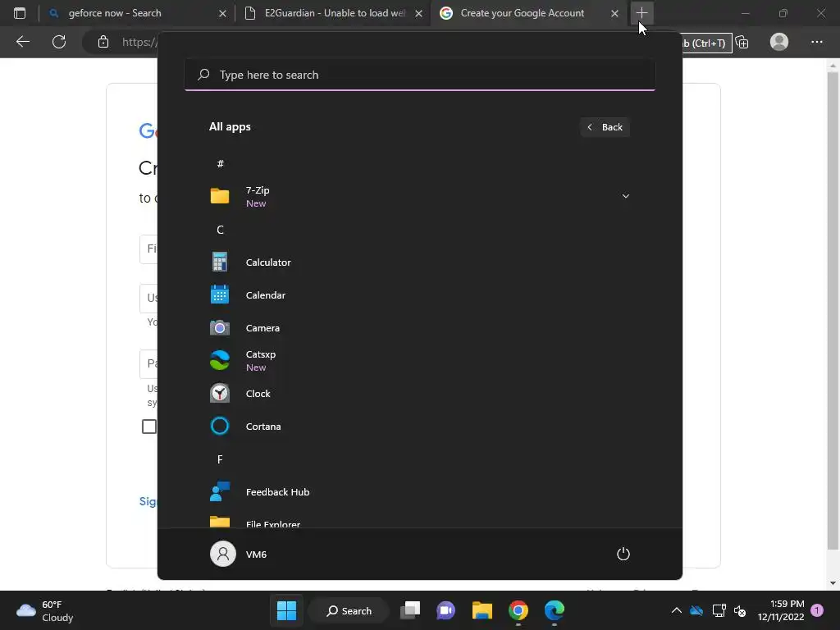Open the weather widget
The width and height of the screenshot is (840, 630).
(45, 610)
